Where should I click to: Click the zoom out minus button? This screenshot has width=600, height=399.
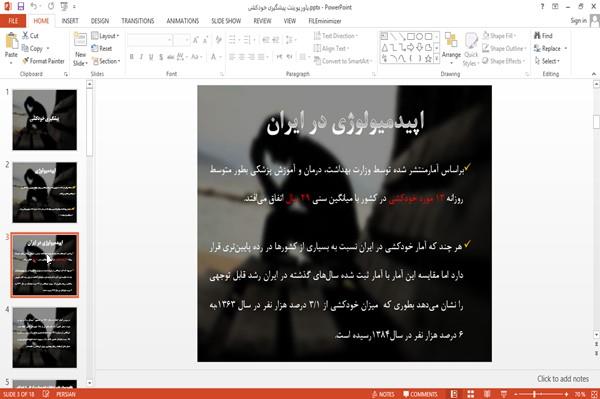click(x=516, y=394)
